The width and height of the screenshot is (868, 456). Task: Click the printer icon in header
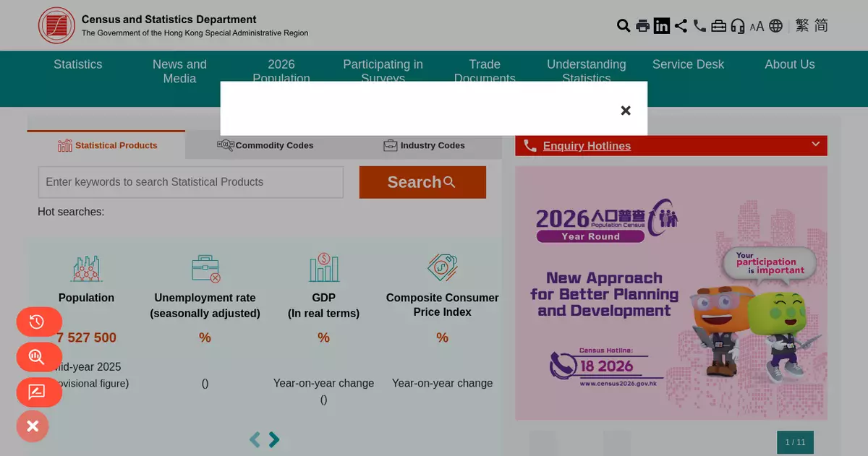(x=642, y=26)
